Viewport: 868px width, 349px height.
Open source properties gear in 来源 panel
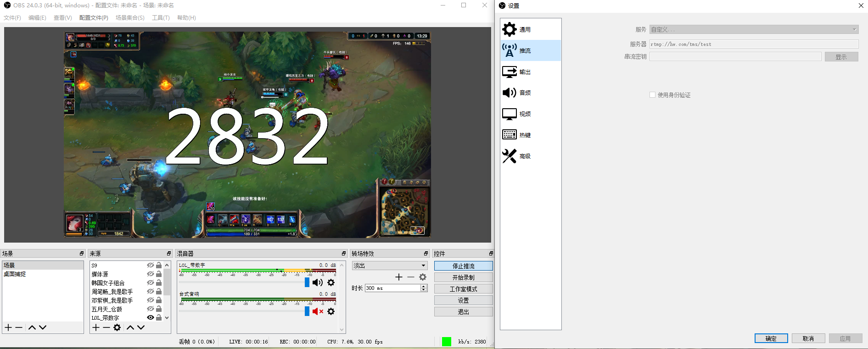[118, 327]
